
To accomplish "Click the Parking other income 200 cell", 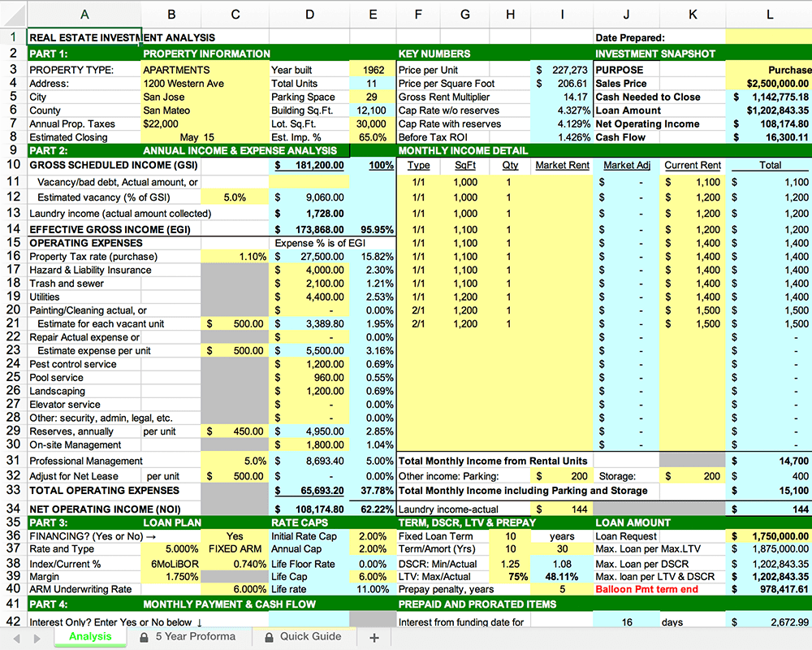I will tap(562, 476).
